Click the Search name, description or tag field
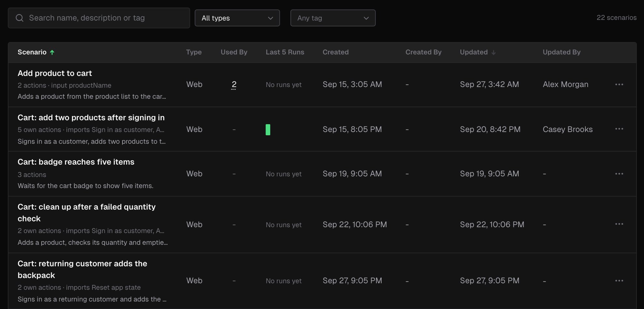Screen dimensions: 644x309 click(x=99, y=18)
